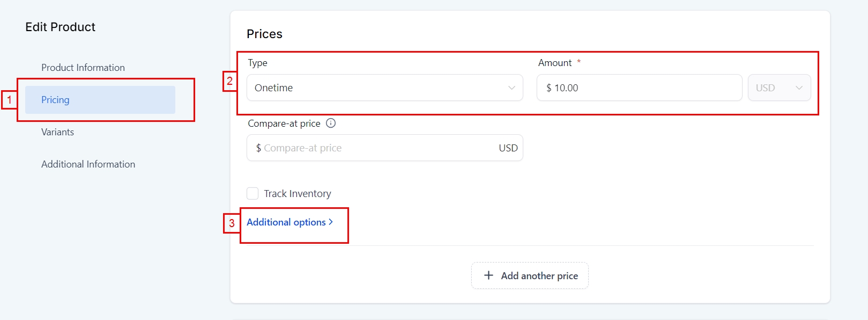Click the Additional options link text
Screen dimensions: 868x320
286,222
